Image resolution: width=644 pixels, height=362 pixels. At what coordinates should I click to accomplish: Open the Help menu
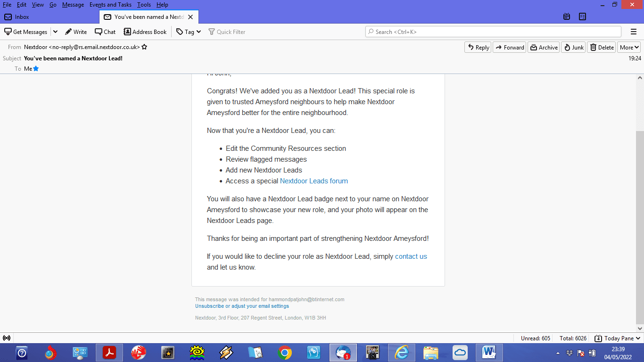(162, 5)
